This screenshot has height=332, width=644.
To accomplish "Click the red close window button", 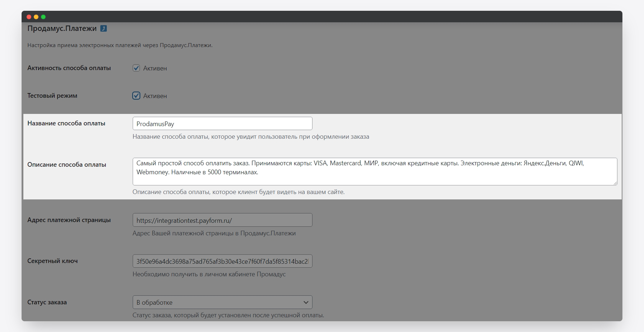I will [29, 17].
